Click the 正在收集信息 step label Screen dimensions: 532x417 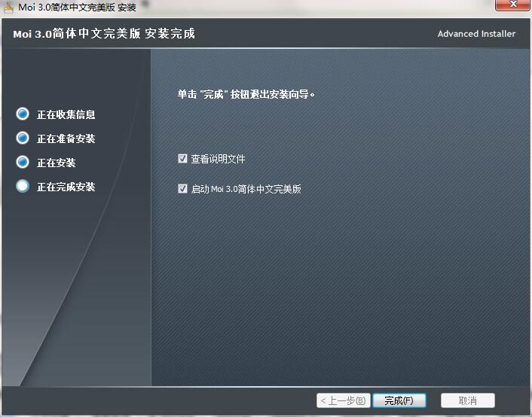point(66,114)
